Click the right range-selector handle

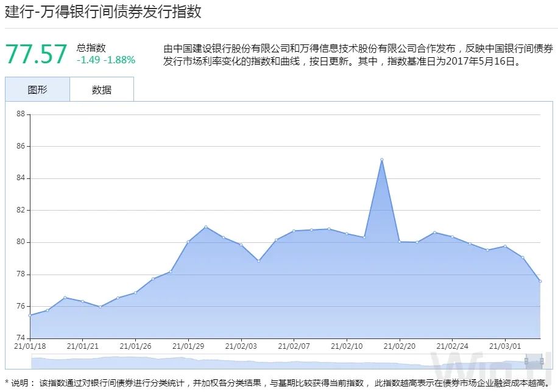pyautogui.click(x=542, y=362)
